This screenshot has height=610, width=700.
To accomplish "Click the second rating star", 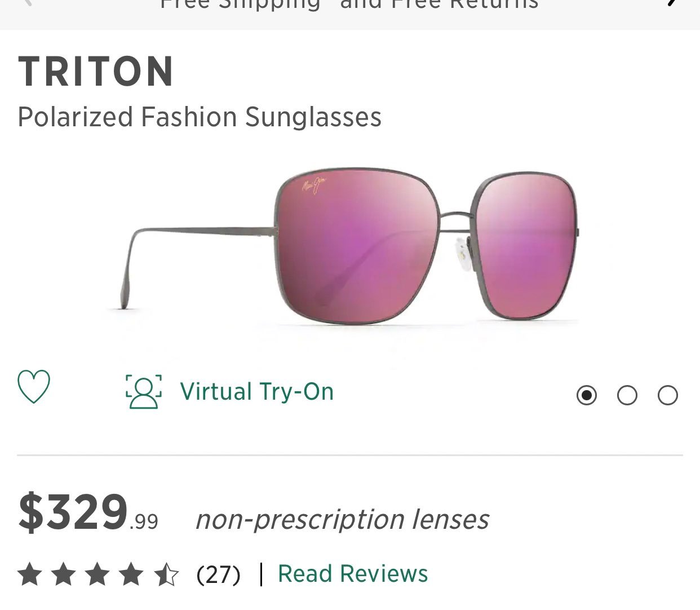I will click(x=64, y=575).
